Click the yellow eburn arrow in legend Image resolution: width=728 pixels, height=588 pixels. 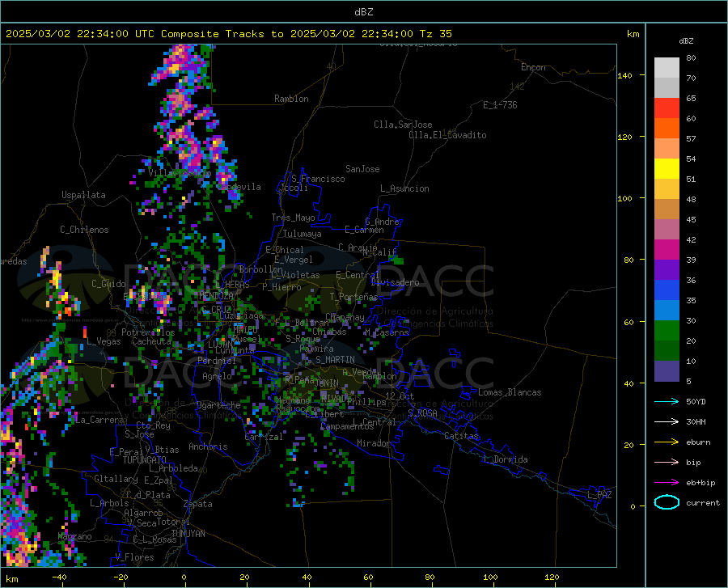pyautogui.click(x=667, y=442)
